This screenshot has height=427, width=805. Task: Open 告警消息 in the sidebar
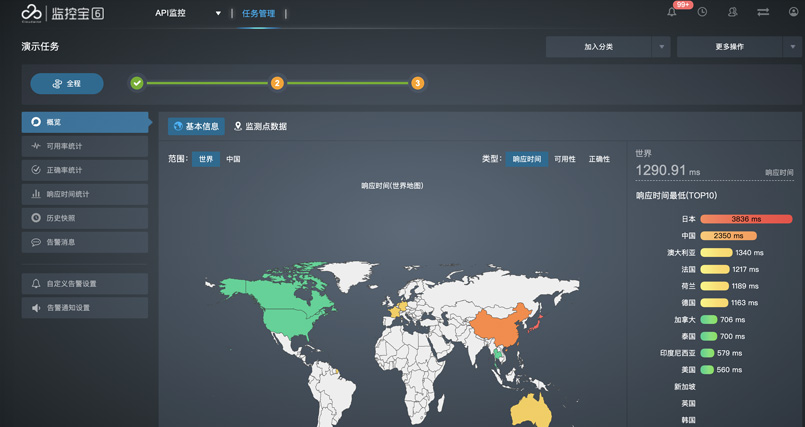85,242
